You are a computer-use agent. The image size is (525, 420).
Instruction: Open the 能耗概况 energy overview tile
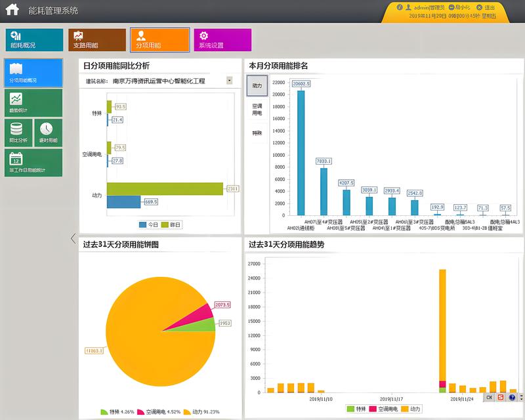click(35, 39)
